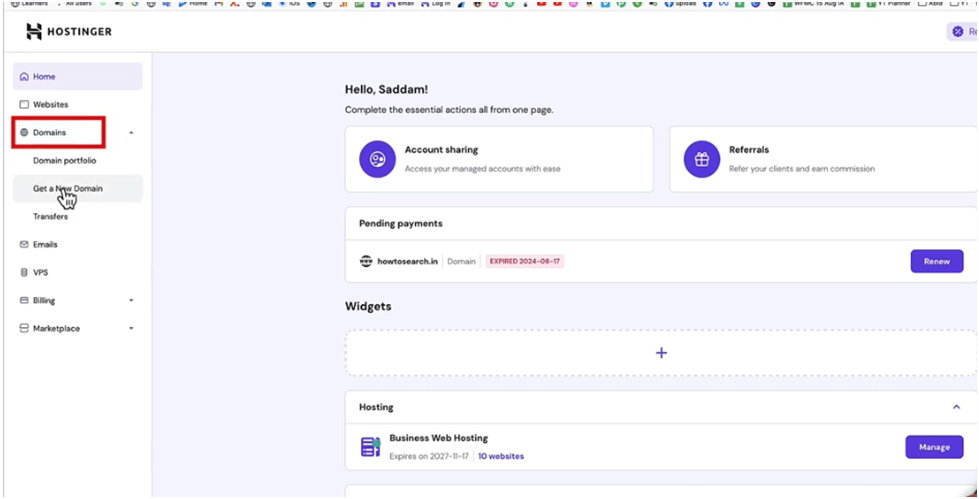Select Get a New Domain
Image resolution: width=979 pixels, height=499 pixels.
[68, 188]
